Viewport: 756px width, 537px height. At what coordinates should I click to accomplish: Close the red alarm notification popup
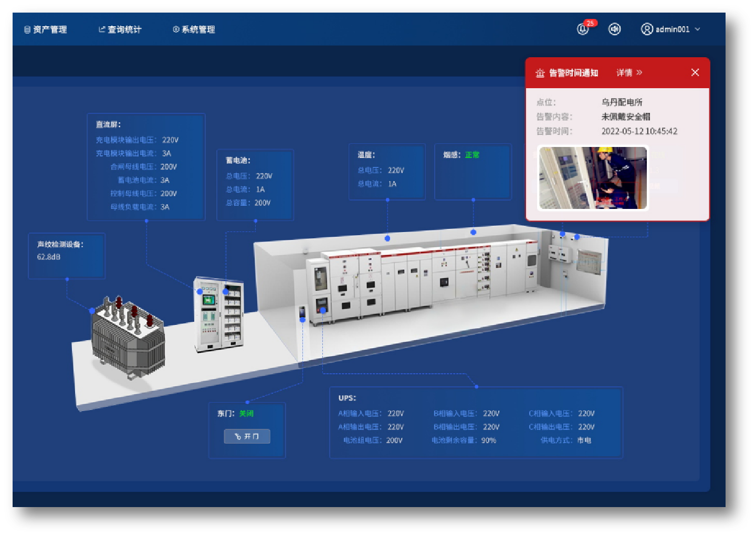[695, 72]
